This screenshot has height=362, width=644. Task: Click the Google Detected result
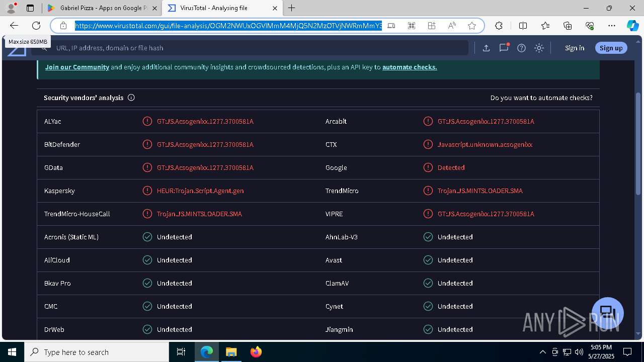click(x=451, y=167)
